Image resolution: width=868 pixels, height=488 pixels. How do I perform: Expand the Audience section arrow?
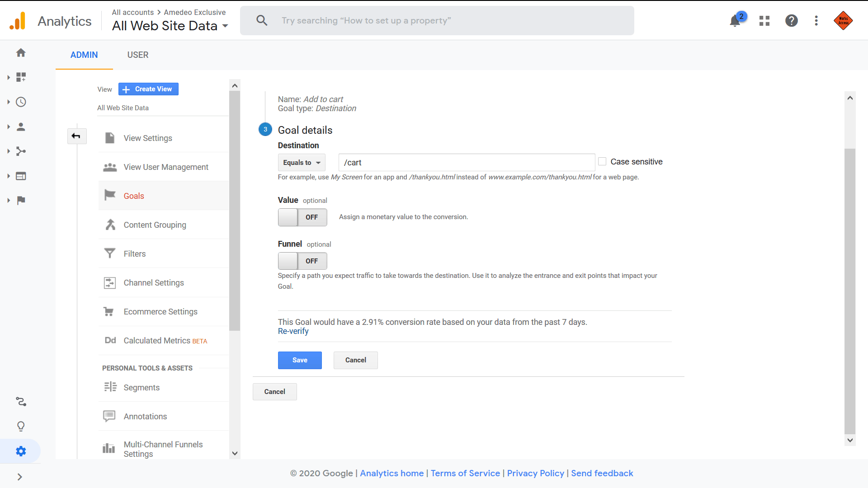(x=8, y=127)
